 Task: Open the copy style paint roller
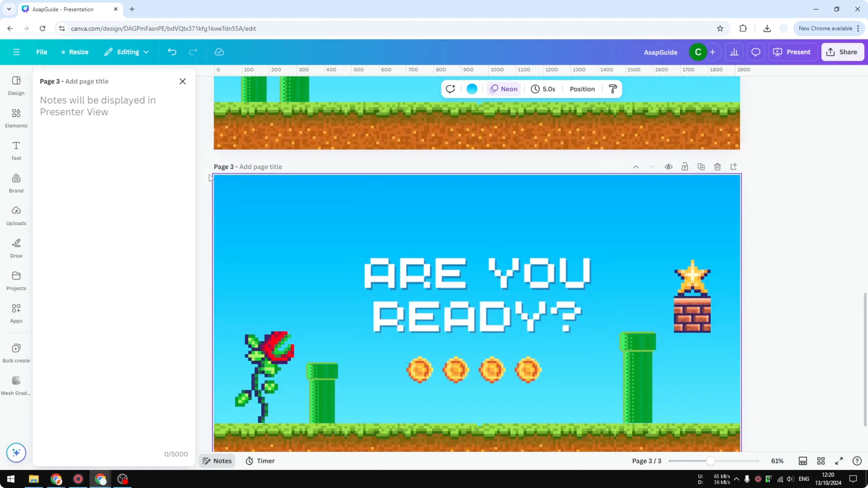click(x=613, y=89)
